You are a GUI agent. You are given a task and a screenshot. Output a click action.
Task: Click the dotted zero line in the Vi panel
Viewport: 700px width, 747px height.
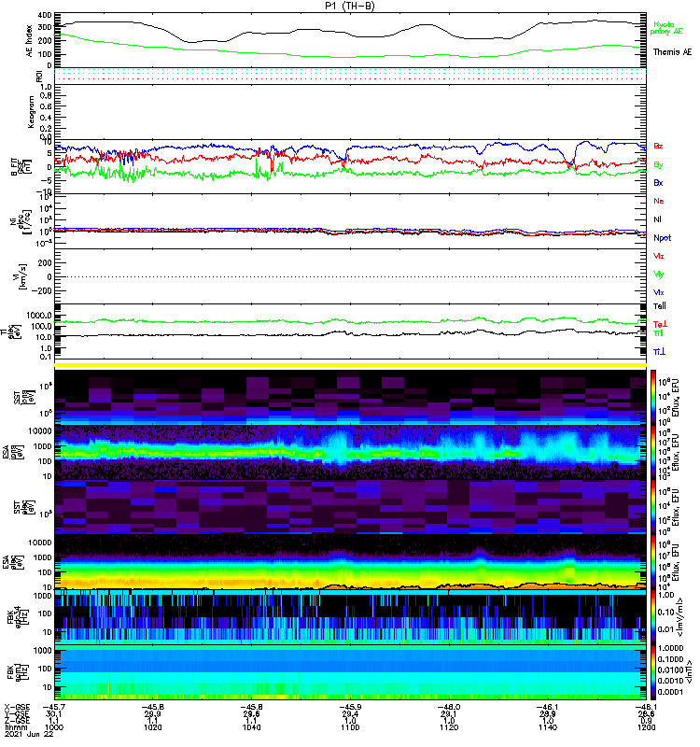tap(350, 276)
